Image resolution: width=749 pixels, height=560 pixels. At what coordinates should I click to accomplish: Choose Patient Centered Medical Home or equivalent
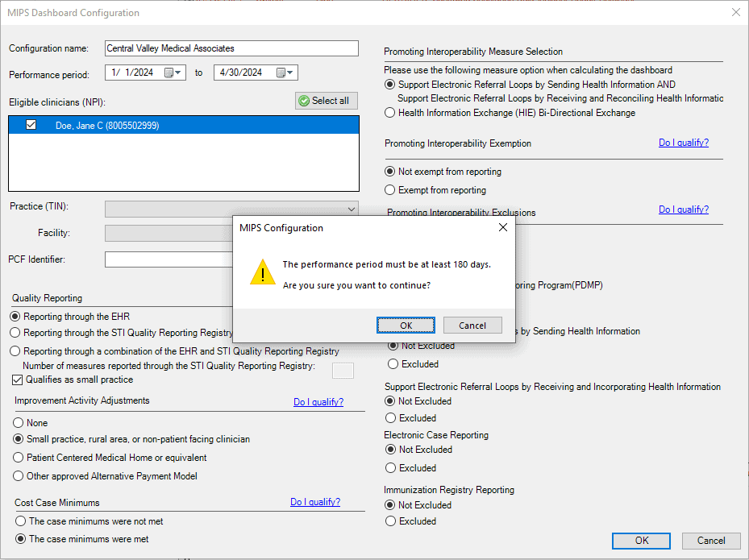pyautogui.click(x=19, y=458)
